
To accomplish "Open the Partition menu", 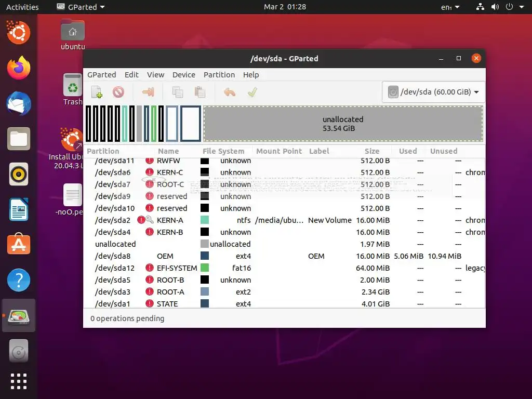I will tap(219, 75).
